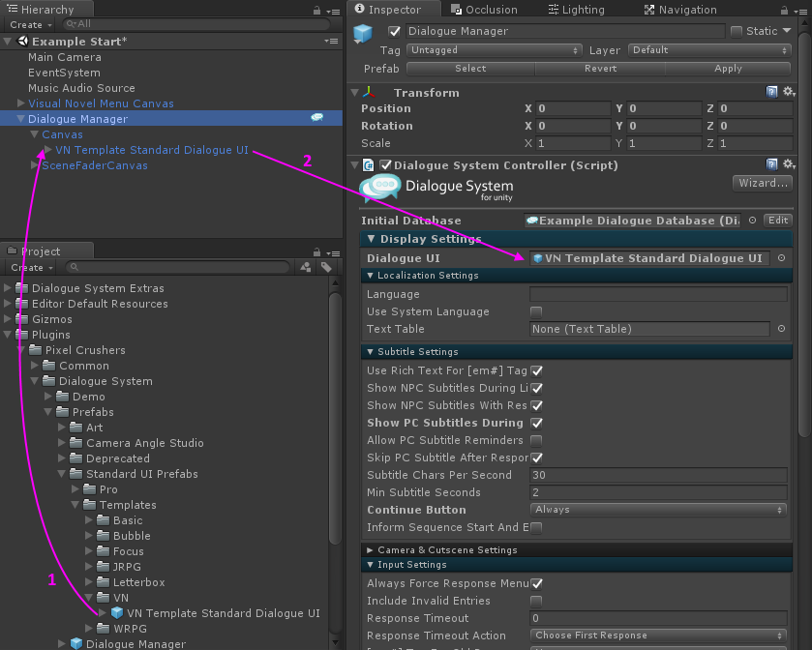Click the Prefab Select button
812x650 pixels.
click(470, 69)
